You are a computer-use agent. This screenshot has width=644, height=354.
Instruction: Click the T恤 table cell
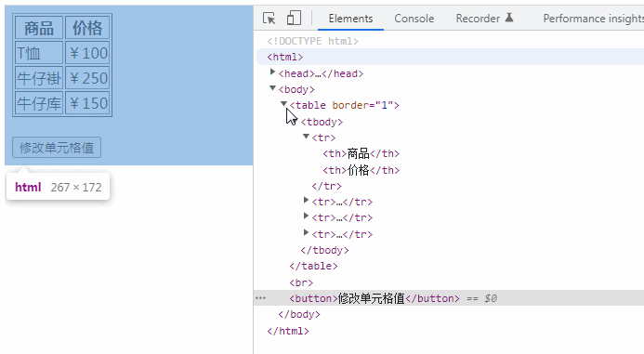[x=39, y=53]
